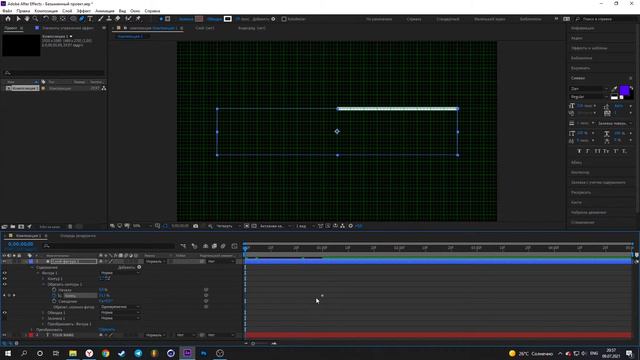Open blend mode dropdown for Обводка 1

120,313
